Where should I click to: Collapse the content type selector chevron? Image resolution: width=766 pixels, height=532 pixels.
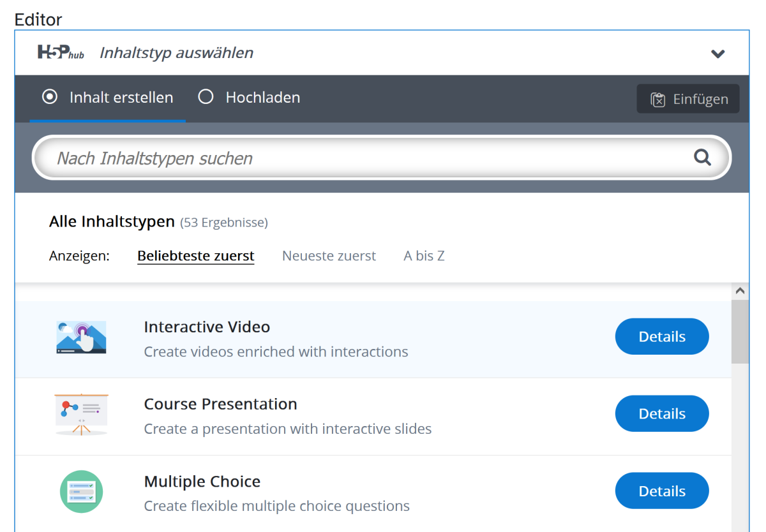click(x=718, y=54)
